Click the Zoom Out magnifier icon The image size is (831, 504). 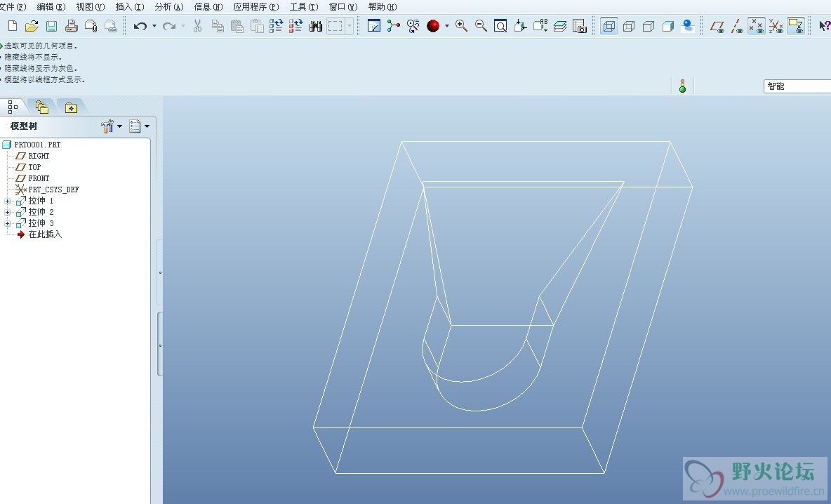coord(481,25)
